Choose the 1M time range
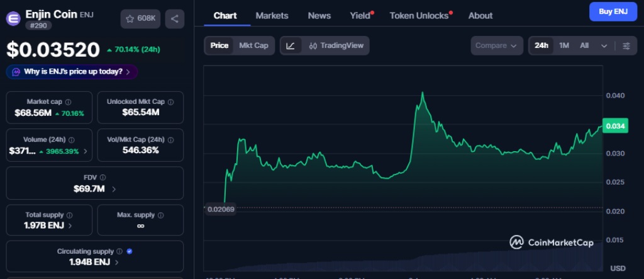644x279 pixels. coord(564,46)
